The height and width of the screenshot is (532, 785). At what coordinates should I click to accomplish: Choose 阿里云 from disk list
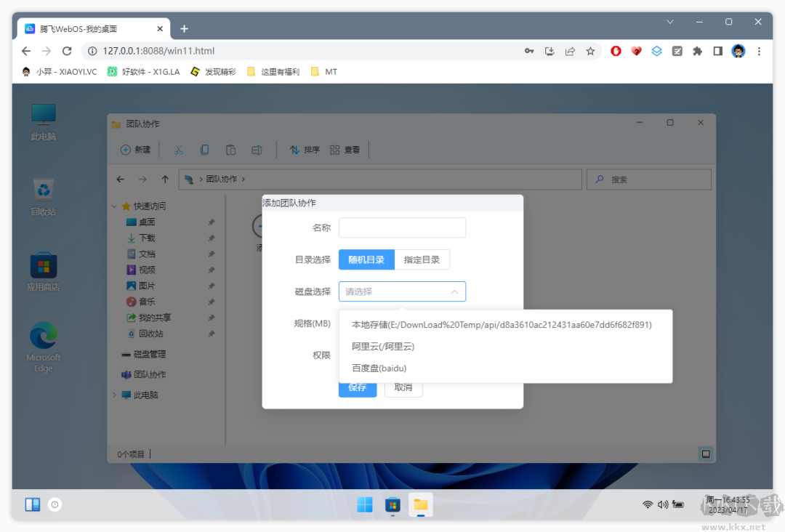click(x=506, y=347)
